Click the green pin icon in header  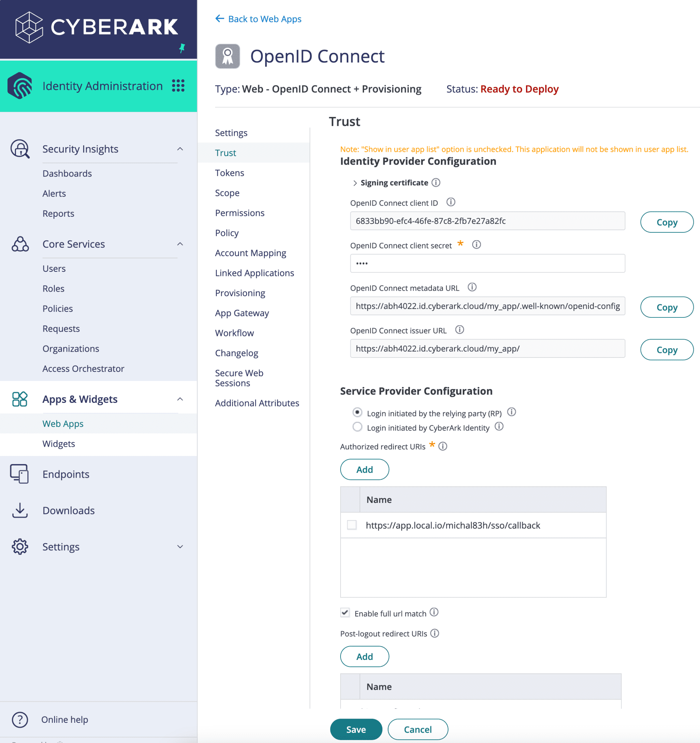[x=182, y=48]
